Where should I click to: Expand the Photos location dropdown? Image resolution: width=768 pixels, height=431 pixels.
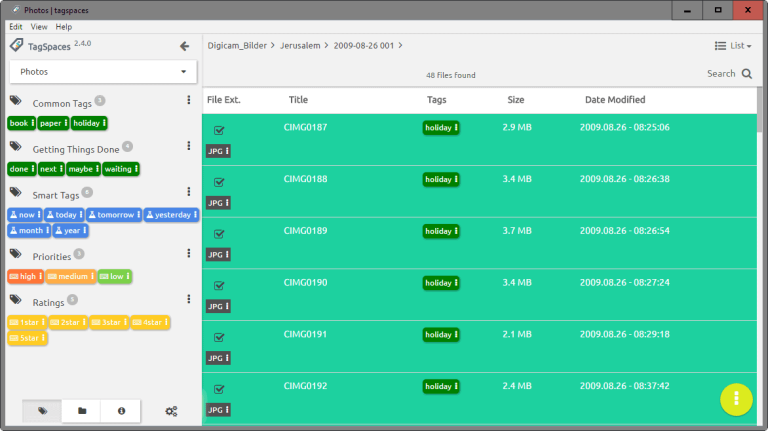pos(183,72)
